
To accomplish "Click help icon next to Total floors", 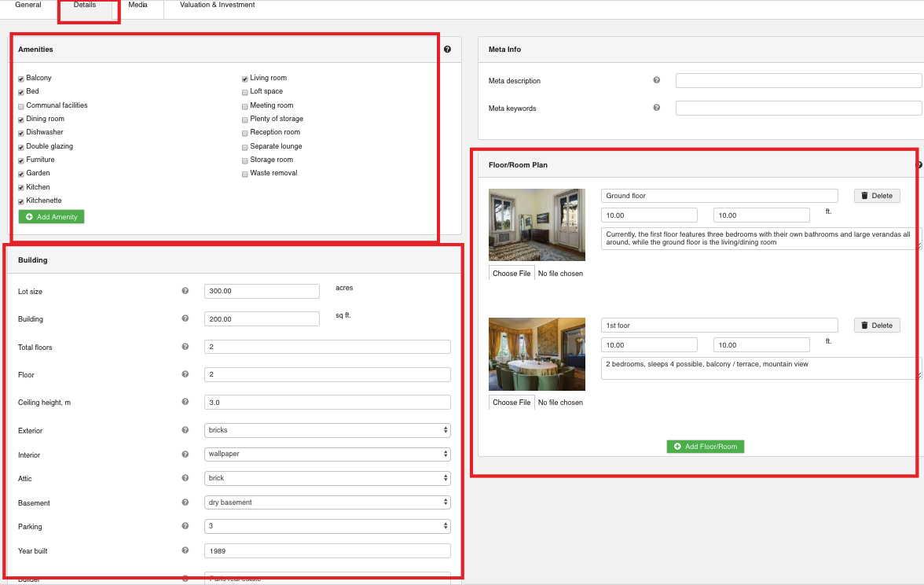I will pos(185,347).
